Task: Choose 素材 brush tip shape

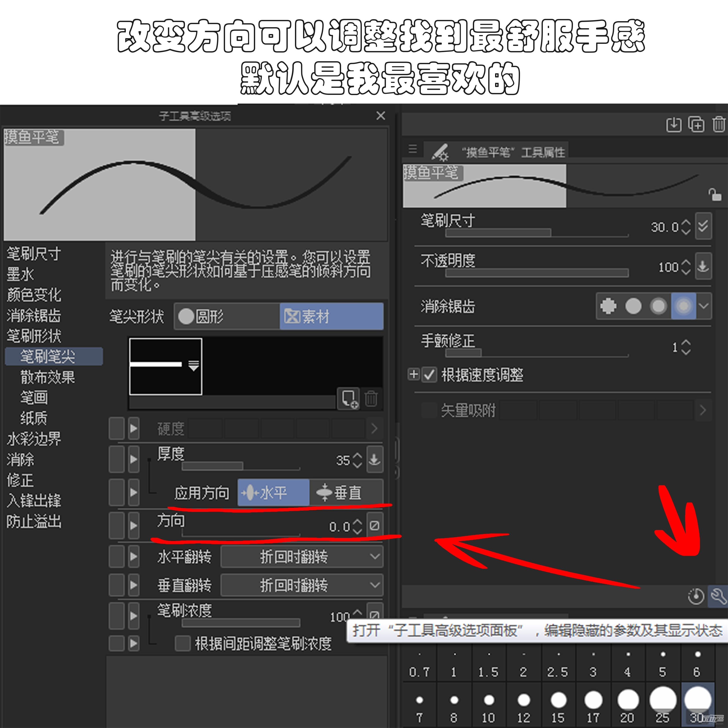Action: click(x=331, y=316)
